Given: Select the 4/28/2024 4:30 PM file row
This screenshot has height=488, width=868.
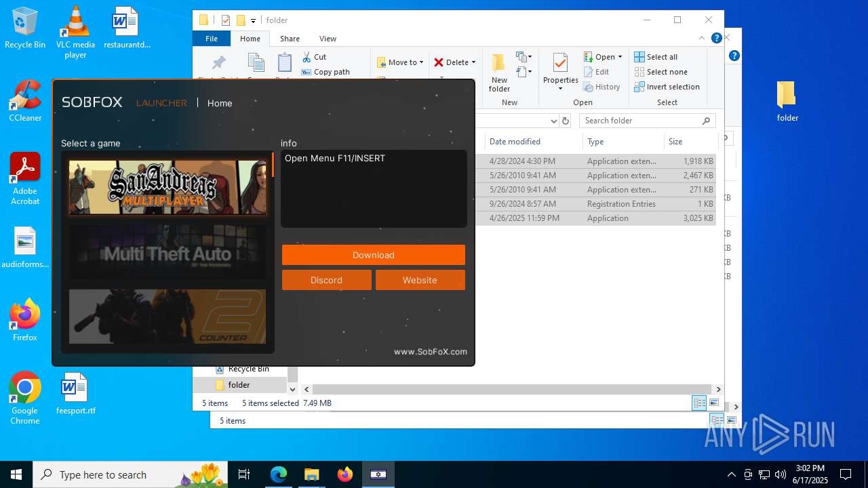Looking at the screenshot, I should coord(595,161).
